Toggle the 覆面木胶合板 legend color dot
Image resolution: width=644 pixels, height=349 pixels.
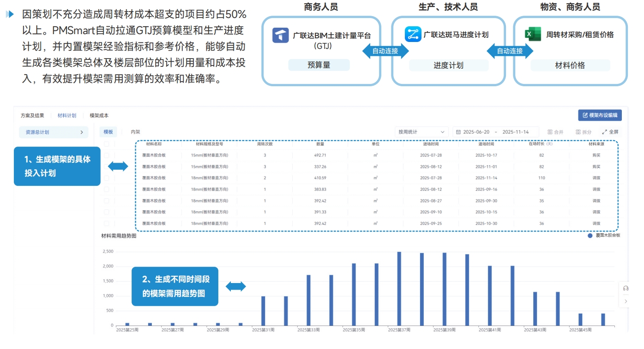pyautogui.click(x=590, y=236)
